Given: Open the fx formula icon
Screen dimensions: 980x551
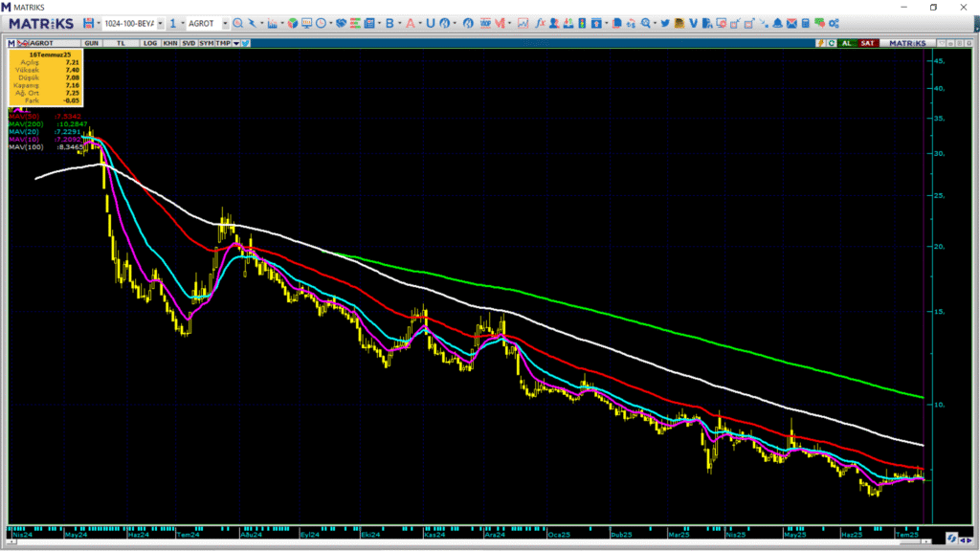Looking at the screenshot, I should pos(540,23).
